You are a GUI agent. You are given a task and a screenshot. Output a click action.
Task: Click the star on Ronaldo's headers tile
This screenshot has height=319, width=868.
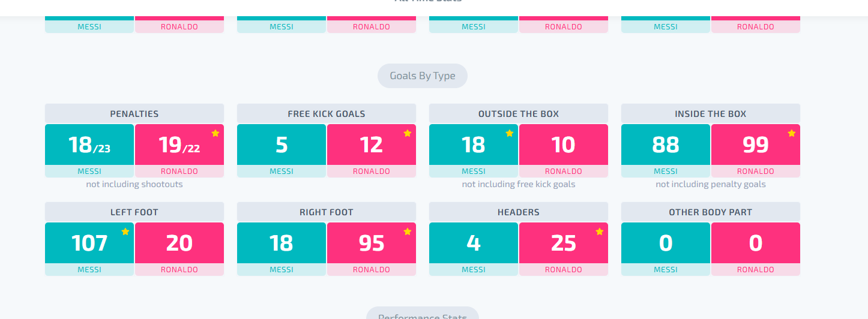[600, 231]
